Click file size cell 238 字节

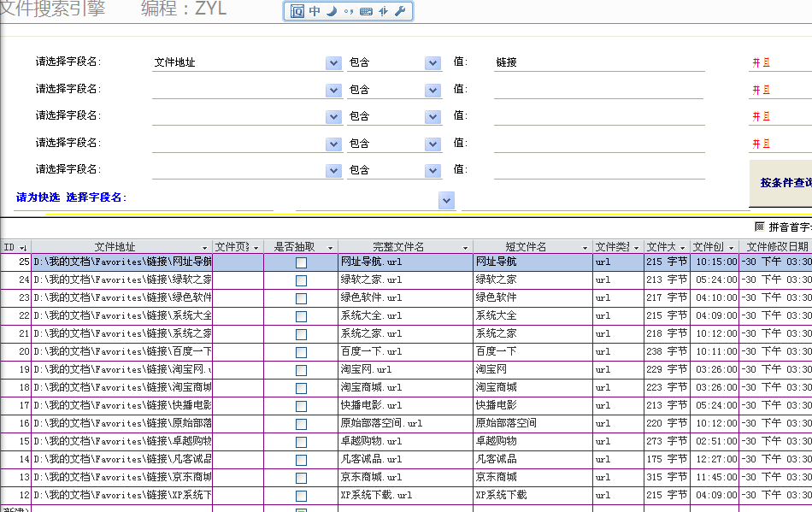(x=667, y=351)
